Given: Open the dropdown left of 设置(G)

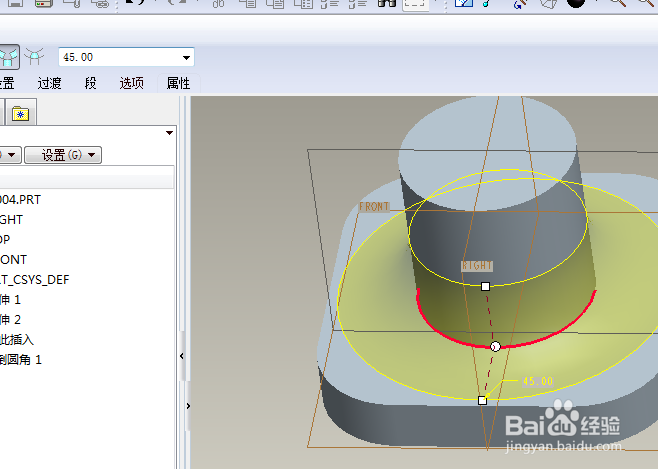Looking at the screenshot, I should tap(9, 155).
